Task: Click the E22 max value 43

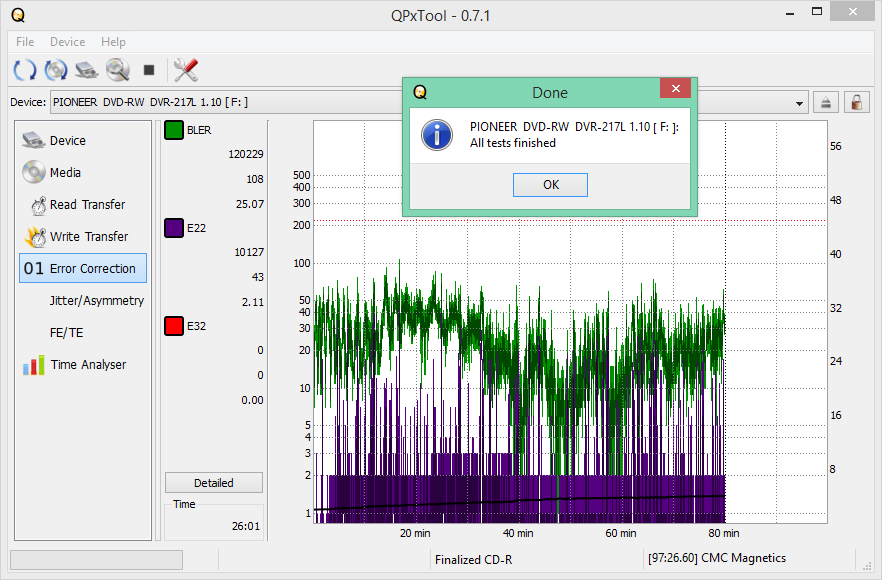Action: (258, 277)
